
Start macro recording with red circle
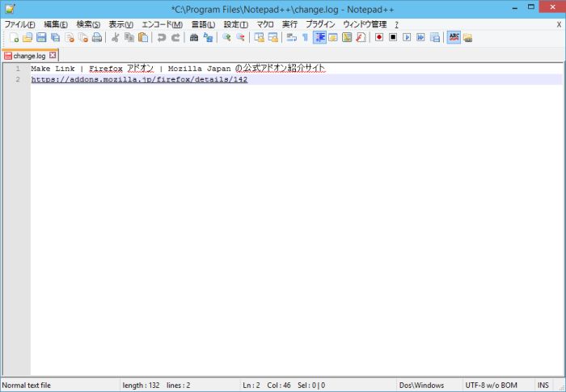coord(379,37)
